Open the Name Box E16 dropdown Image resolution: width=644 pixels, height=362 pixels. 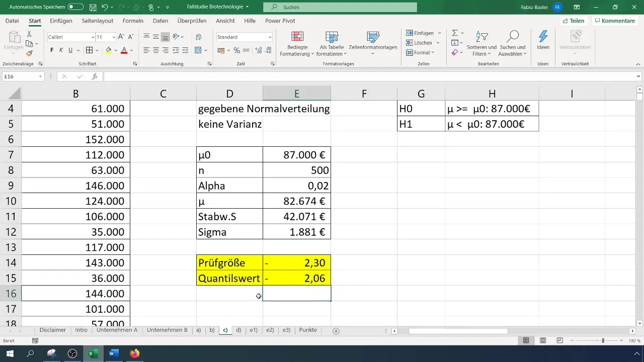41,76
